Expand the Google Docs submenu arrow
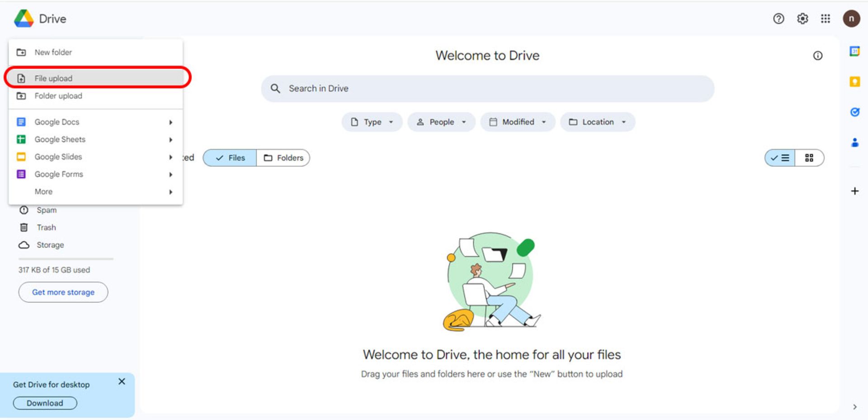Image resolution: width=868 pixels, height=420 pixels. point(171,122)
